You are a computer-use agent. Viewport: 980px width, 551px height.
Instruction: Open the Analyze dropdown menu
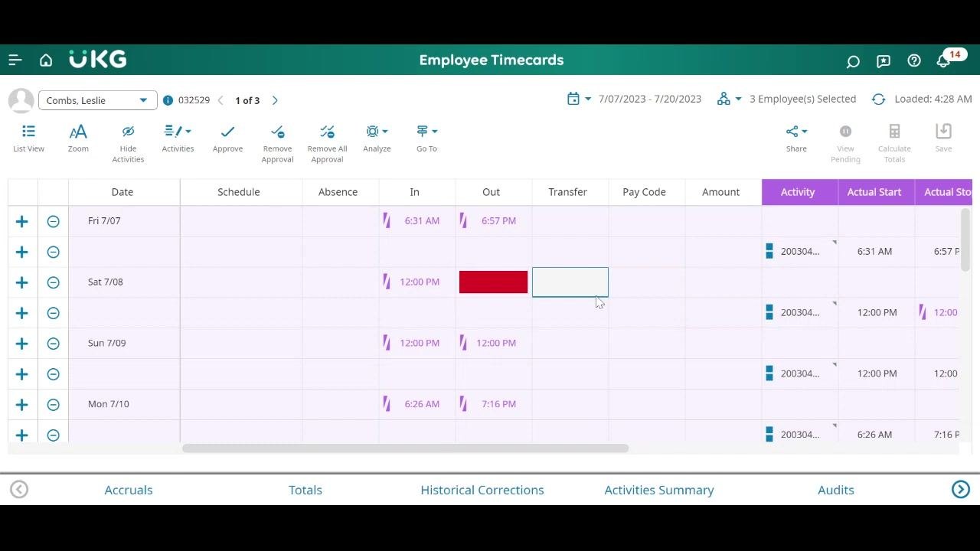[x=377, y=138]
